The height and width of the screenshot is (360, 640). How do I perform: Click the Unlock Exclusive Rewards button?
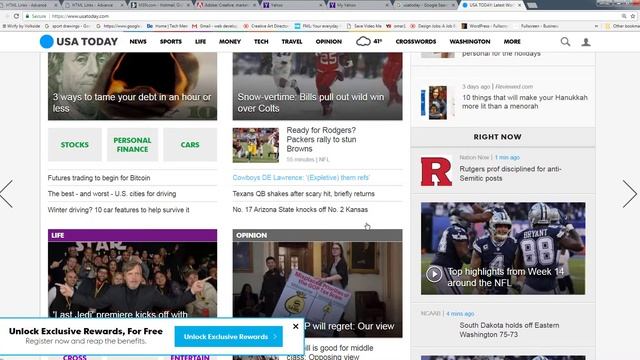tap(229, 337)
